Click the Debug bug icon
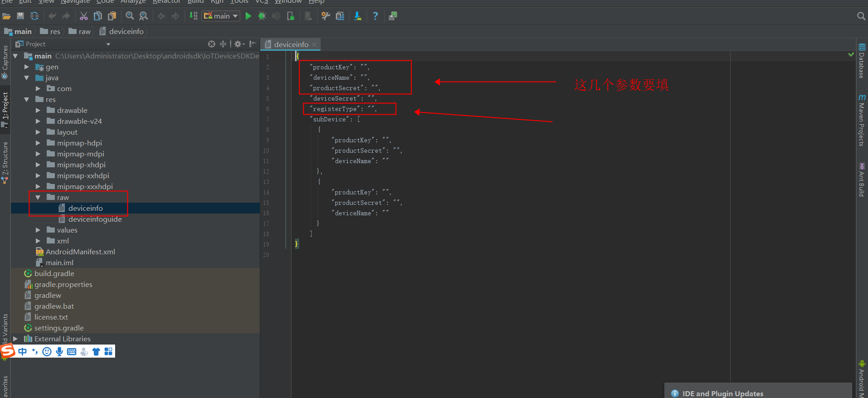This screenshot has width=868, height=398. pos(262,16)
